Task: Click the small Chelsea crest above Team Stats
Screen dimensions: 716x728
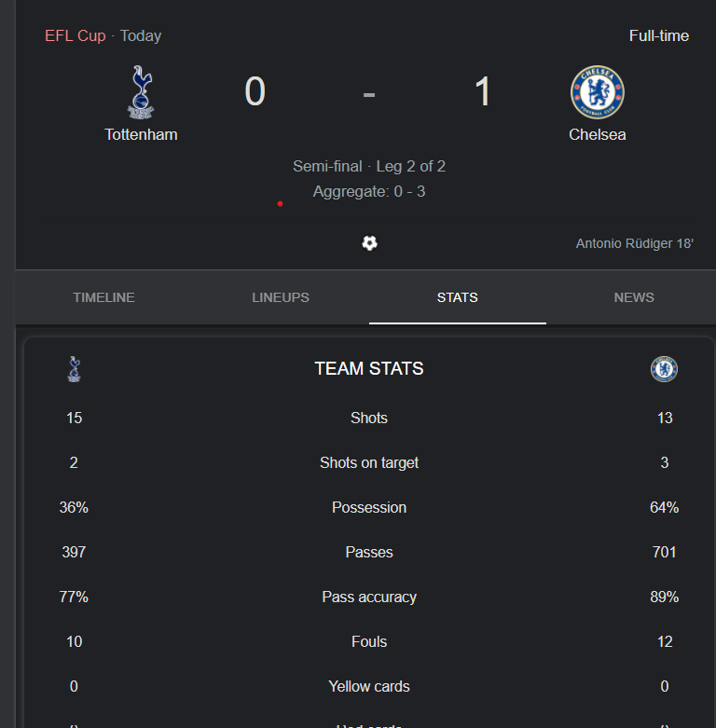Action: 664,369
